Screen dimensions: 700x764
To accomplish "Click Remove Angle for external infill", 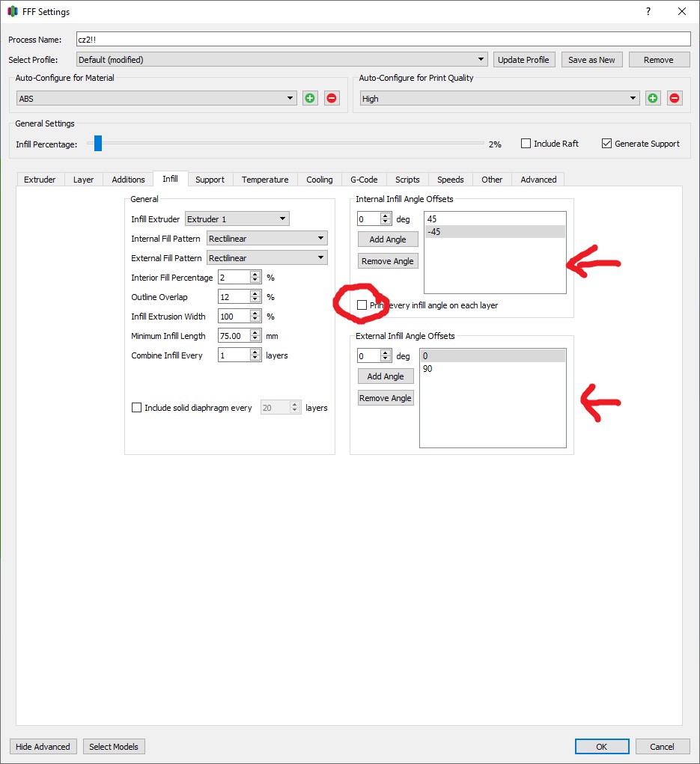I will click(386, 398).
